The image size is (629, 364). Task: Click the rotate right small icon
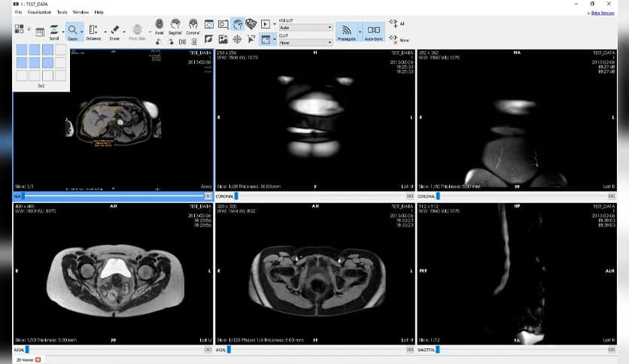point(172,41)
